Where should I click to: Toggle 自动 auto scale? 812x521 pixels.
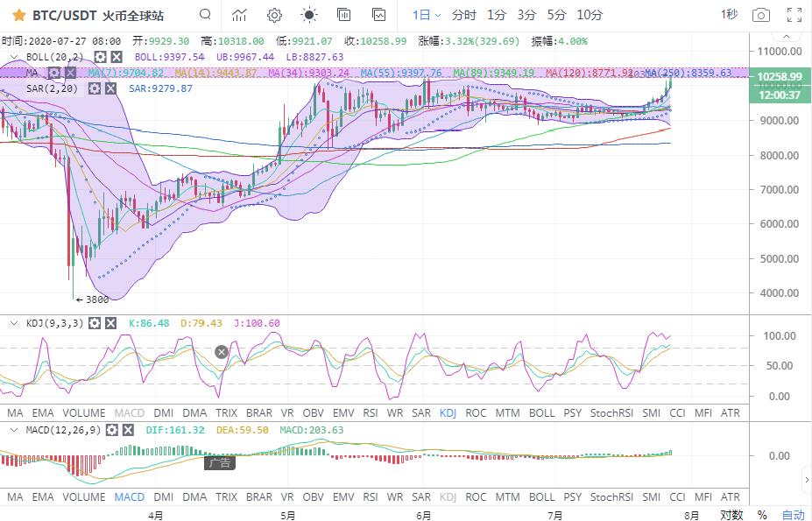tap(793, 515)
